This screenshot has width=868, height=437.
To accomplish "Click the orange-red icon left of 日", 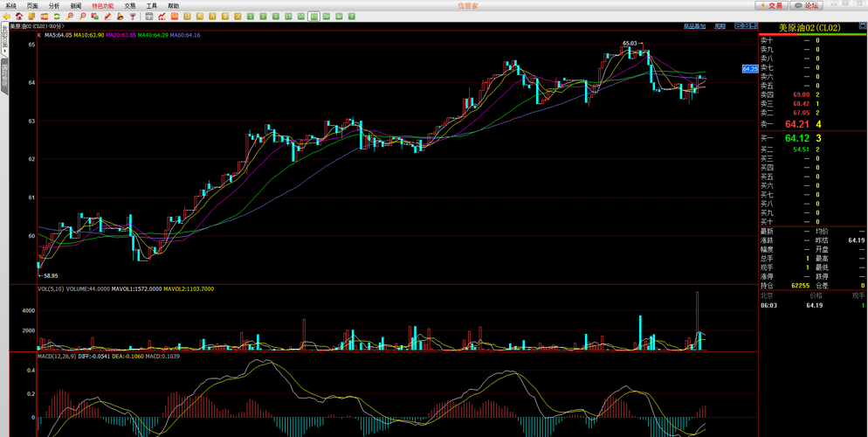I will (x=174, y=17).
